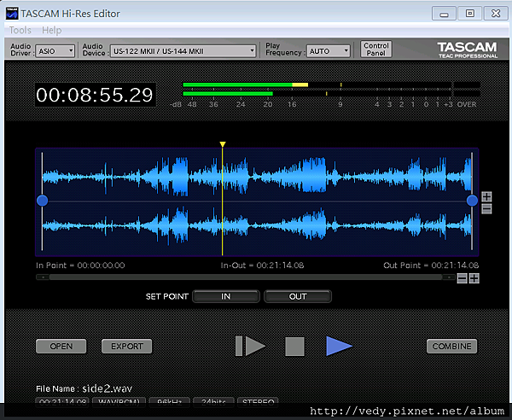
Task: Maximize the editor window
Action: point(470,14)
